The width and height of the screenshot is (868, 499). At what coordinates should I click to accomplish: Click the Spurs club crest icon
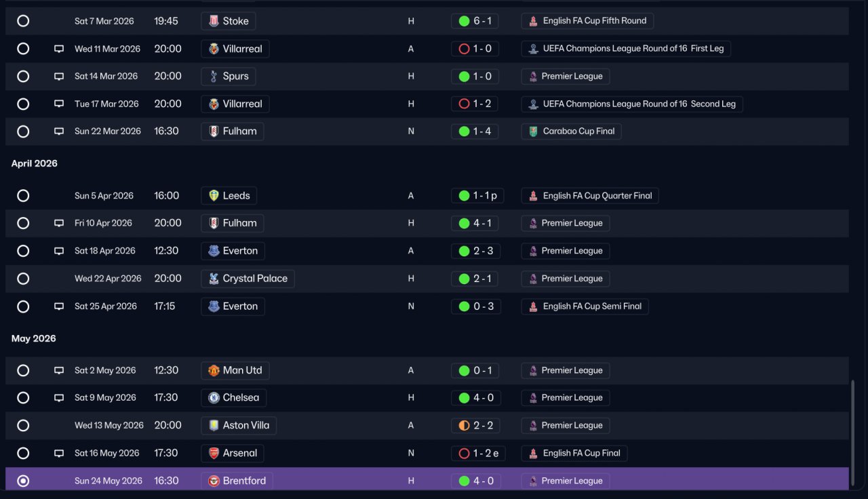pyautogui.click(x=214, y=76)
